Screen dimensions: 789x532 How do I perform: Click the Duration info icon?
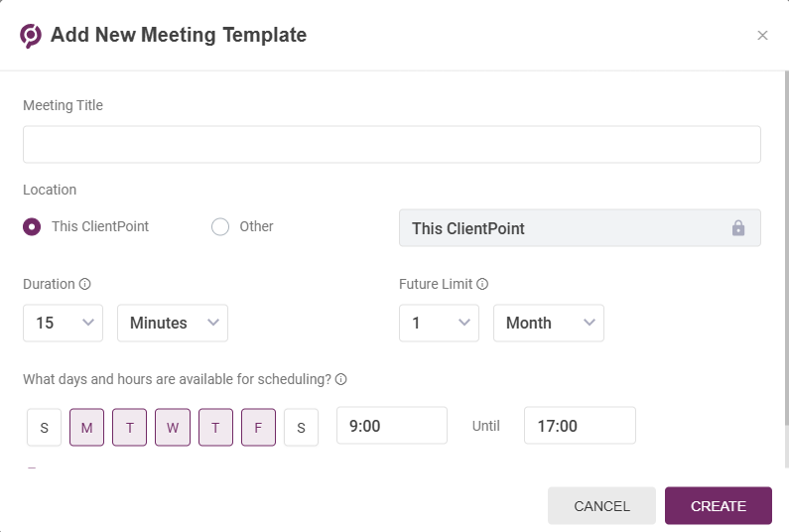click(x=85, y=284)
